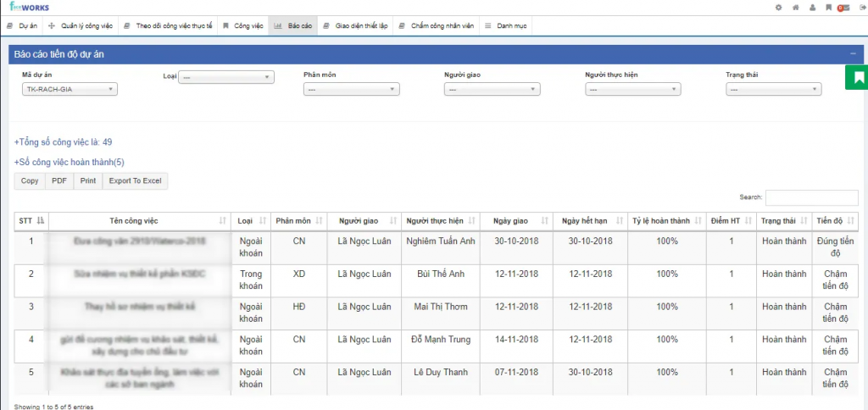Sort by Tỷ lệ hoàn thành column arrows

coord(698,221)
